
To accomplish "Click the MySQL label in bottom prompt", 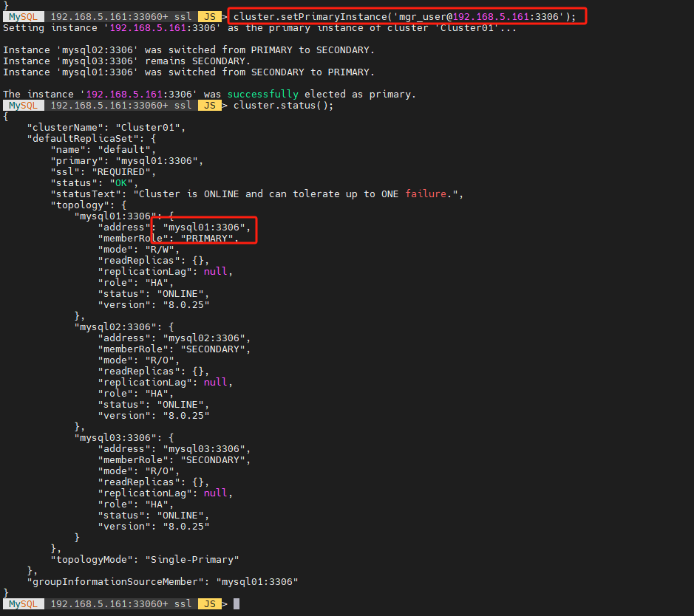I will coord(24,603).
